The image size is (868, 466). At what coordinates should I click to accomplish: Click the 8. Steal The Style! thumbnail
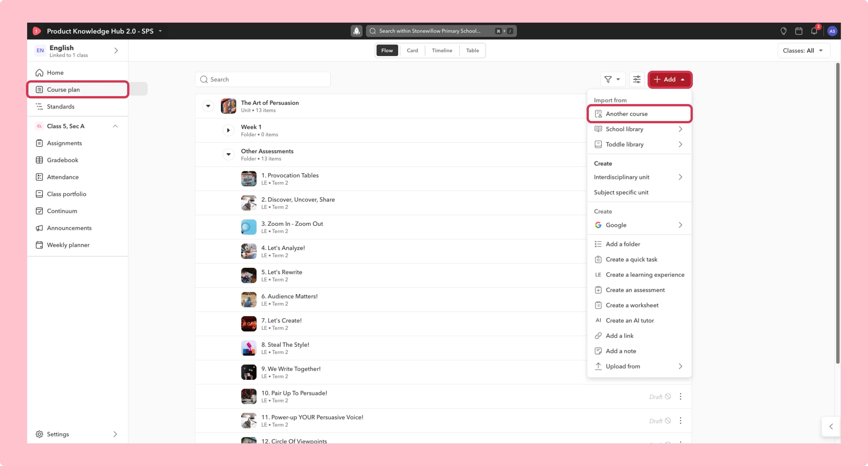click(249, 348)
